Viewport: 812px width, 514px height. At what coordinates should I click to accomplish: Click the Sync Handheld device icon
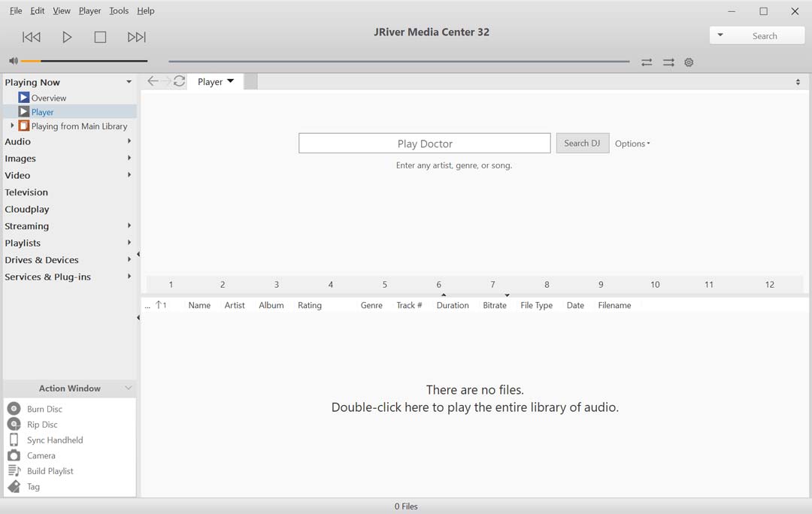(x=14, y=440)
